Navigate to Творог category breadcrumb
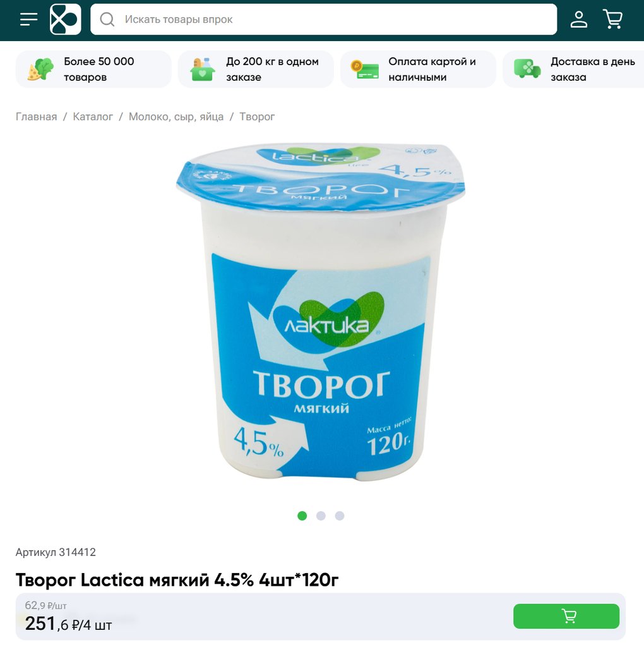Image resolution: width=644 pixels, height=647 pixels. click(x=257, y=117)
